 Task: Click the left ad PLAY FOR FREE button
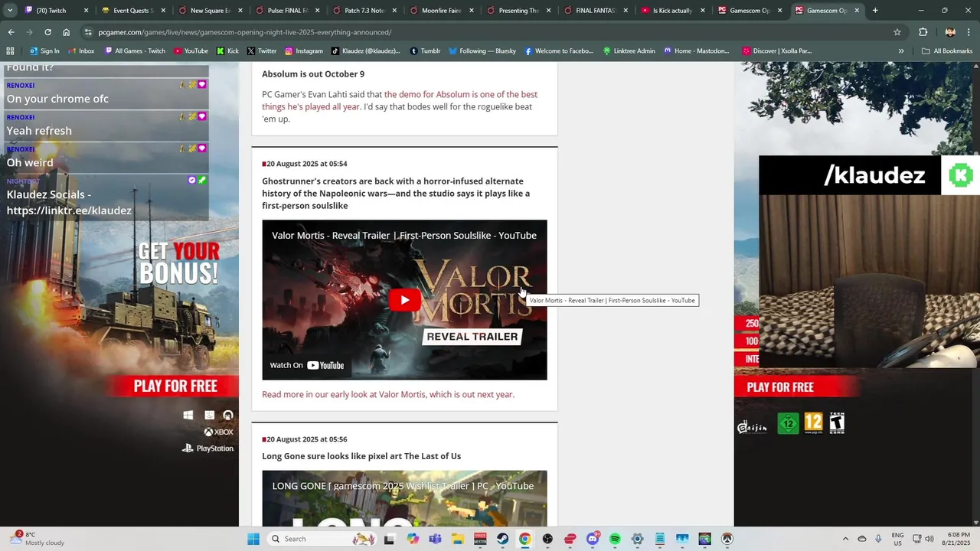(175, 386)
